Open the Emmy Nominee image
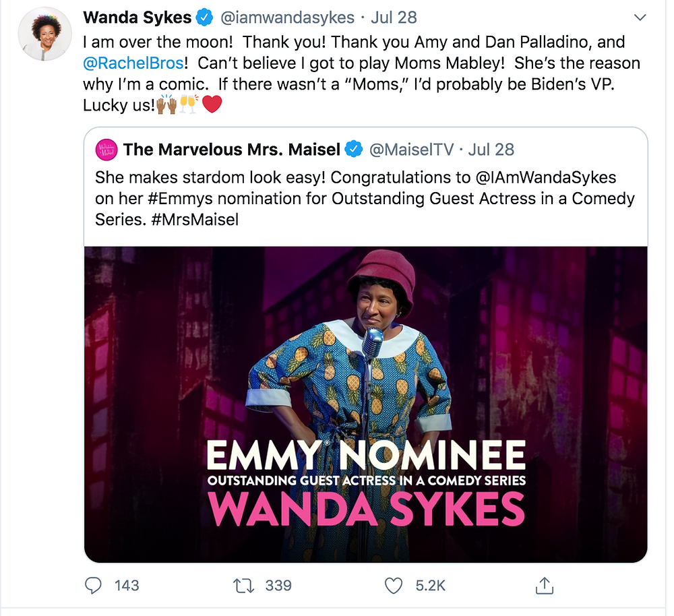The height and width of the screenshot is (616, 674). coord(366,404)
